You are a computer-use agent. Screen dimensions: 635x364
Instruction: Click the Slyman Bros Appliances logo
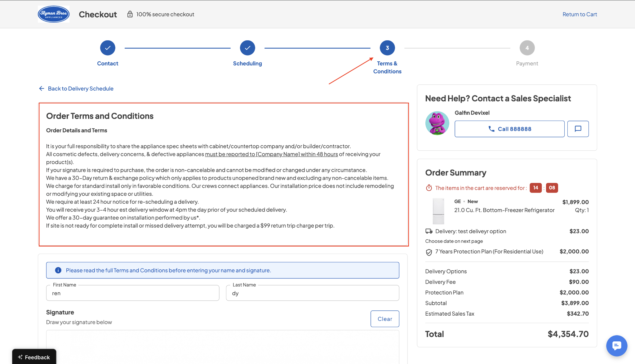[54, 14]
